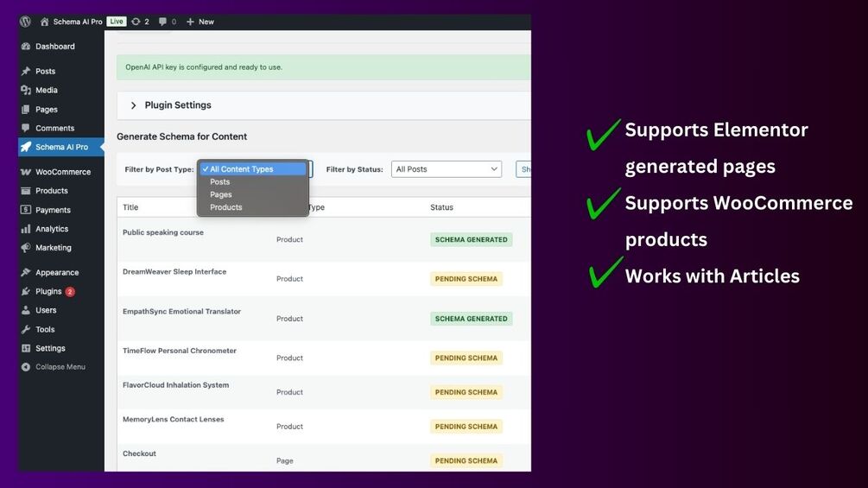Click the partially visible Show button
Image resolution: width=868 pixels, height=488 pixels.
[x=523, y=169]
